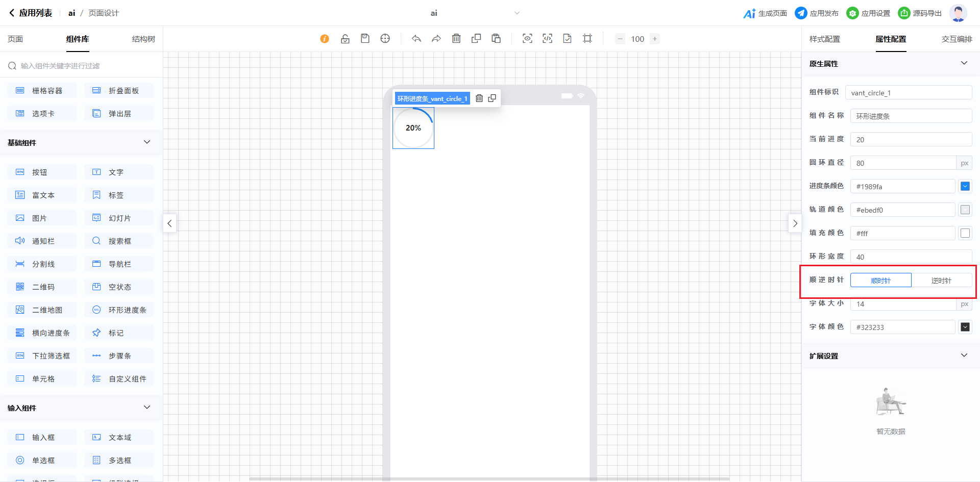Click the undo arrow in toolbar
The image size is (980, 482).
click(416, 39)
